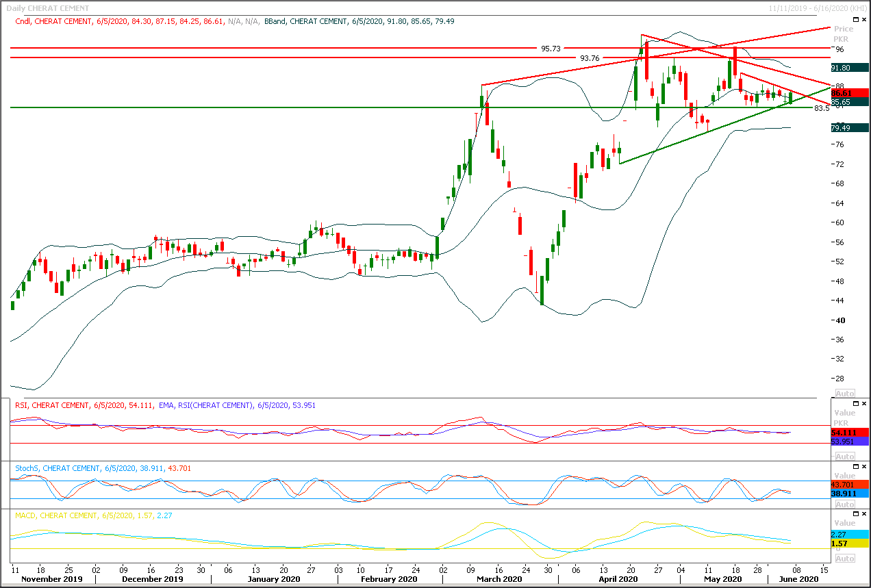Click the Price PKR axis title
Screen dimensions: 871x588
tap(844, 34)
